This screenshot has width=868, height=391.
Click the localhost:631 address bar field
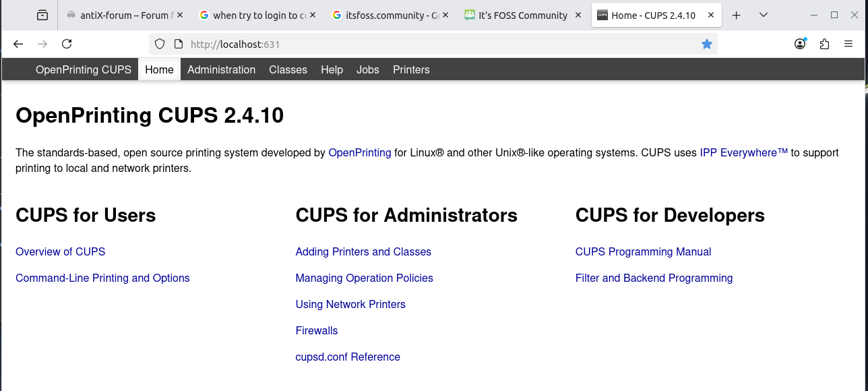coord(431,44)
